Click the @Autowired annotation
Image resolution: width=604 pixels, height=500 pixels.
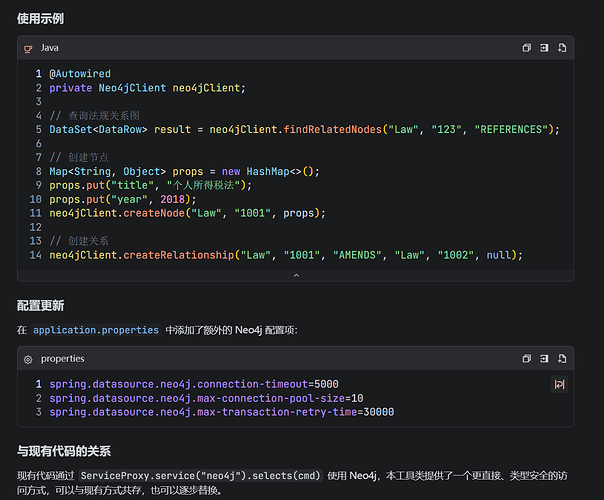80,74
